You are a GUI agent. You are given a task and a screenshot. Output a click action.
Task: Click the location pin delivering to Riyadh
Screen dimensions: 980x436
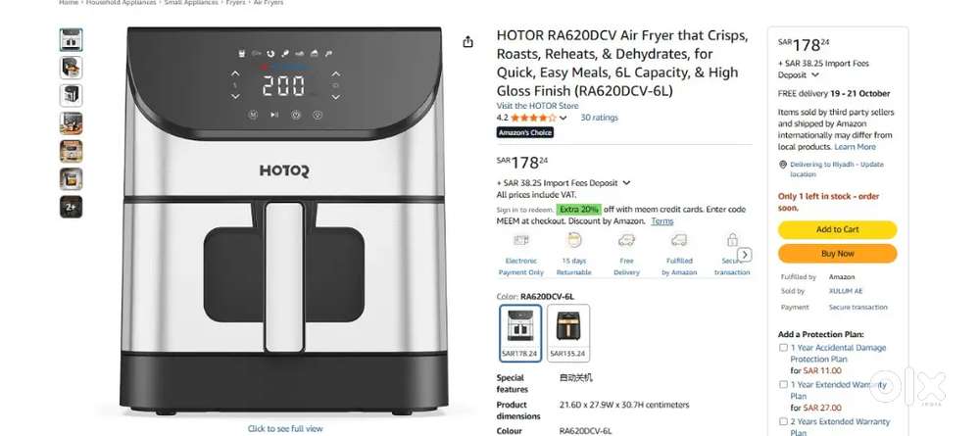[x=782, y=165]
